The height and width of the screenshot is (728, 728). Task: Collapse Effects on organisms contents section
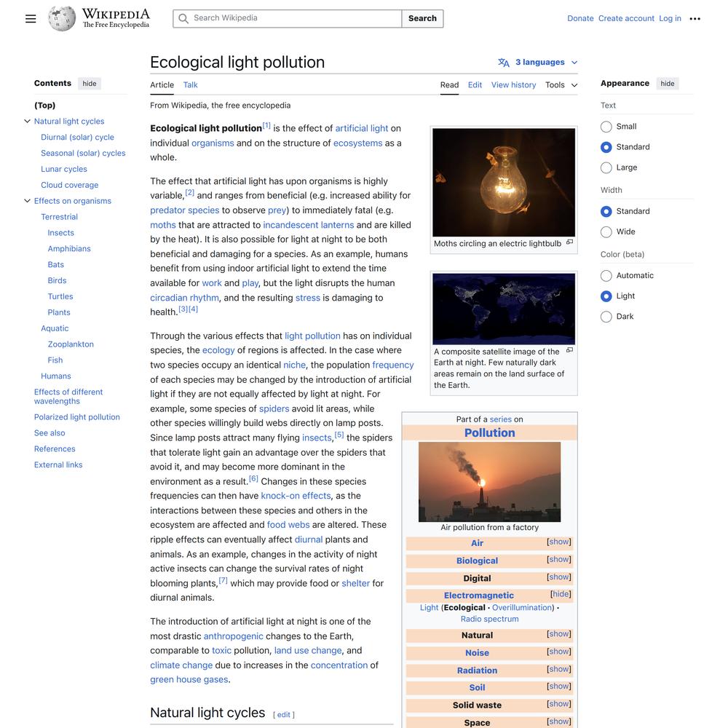pos(28,201)
